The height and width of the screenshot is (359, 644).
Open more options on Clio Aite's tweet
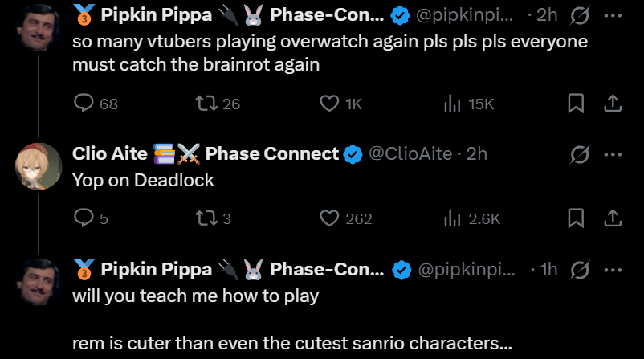612,154
